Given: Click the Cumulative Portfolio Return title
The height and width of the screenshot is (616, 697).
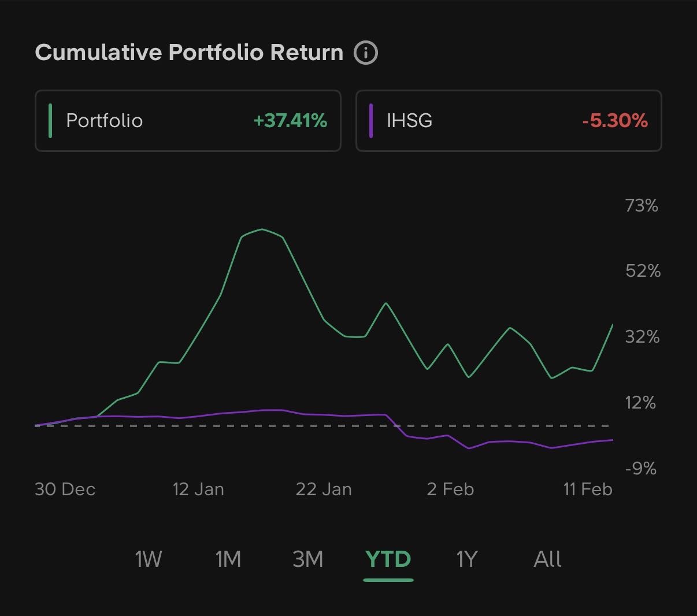Looking at the screenshot, I should click(x=189, y=53).
